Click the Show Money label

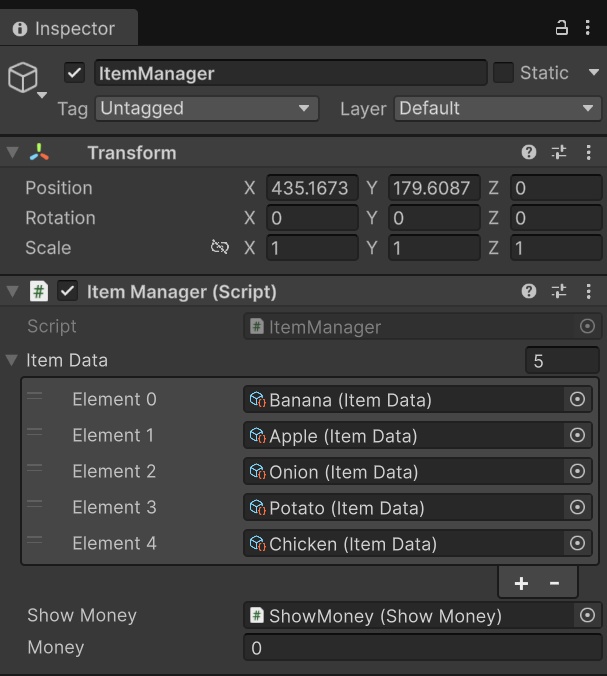pos(82,615)
